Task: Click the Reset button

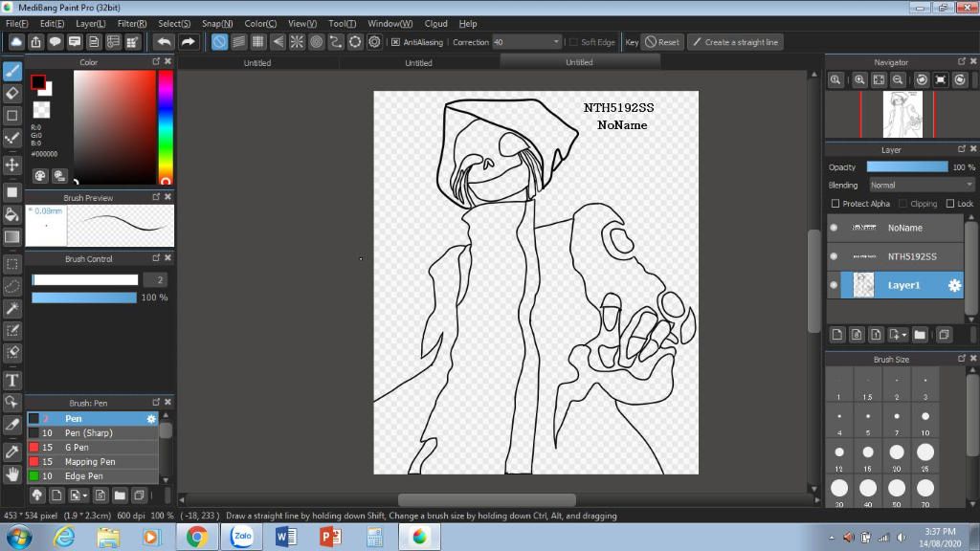Action: 662,42
